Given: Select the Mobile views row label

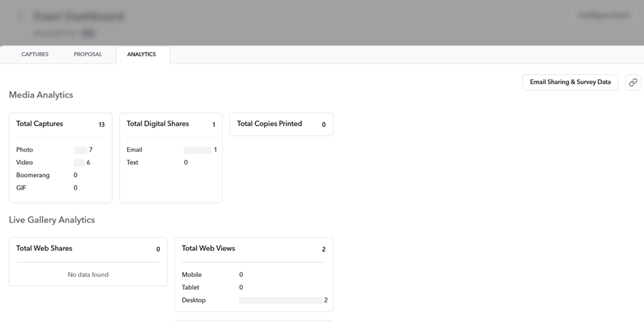Looking at the screenshot, I should click(192, 275).
